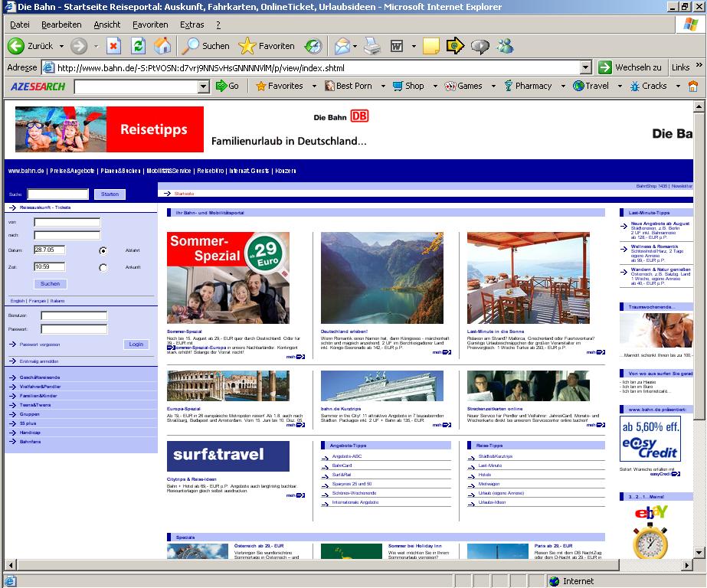Click the Cracks toolbar item
Viewport: 707px width, 588px height.
648,86
